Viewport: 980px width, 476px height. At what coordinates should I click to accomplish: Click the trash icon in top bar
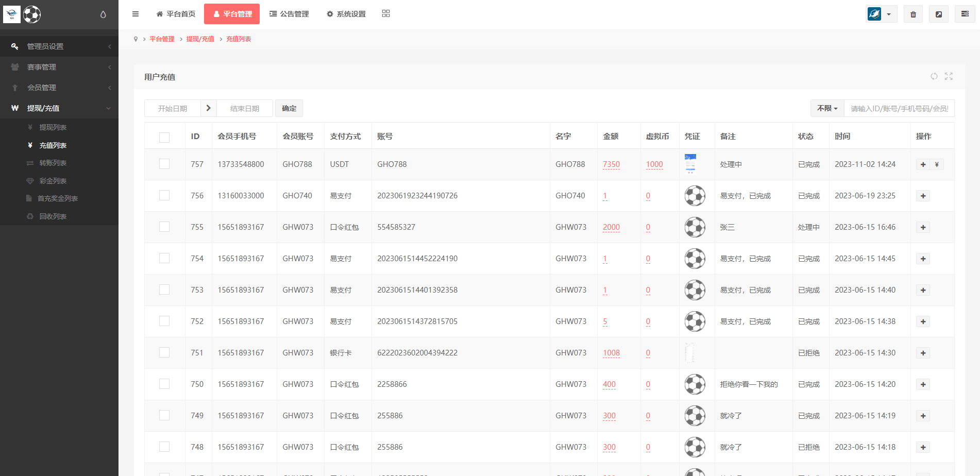[913, 14]
